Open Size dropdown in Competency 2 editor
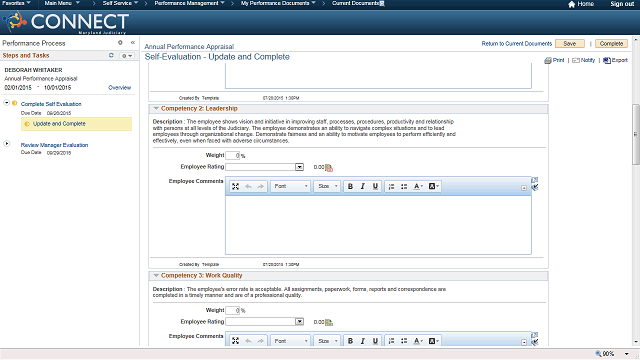 [327, 187]
